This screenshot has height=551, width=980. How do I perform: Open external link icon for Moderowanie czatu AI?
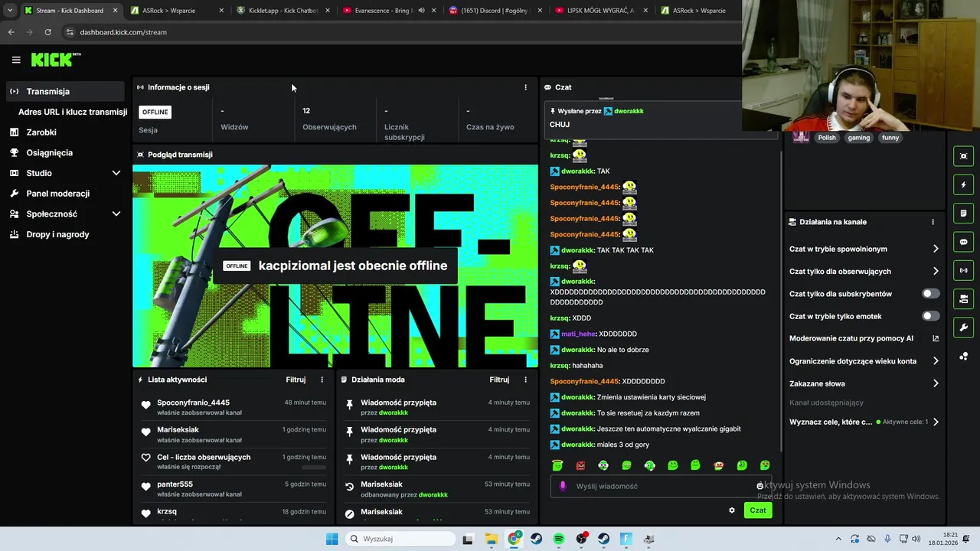tap(936, 338)
